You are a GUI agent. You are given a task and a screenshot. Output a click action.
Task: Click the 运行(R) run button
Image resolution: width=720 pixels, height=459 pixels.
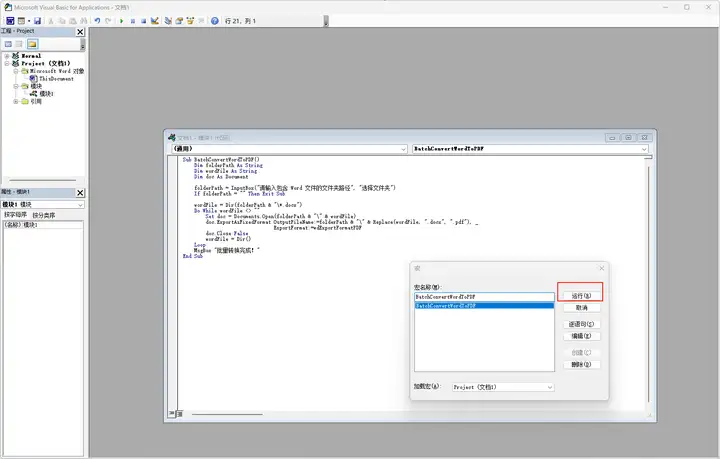(x=581, y=296)
